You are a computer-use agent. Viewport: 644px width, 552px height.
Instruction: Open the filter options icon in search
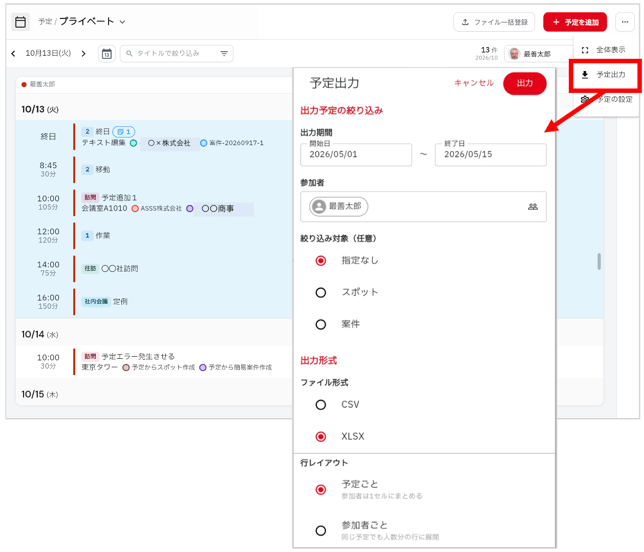pyautogui.click(x=224, y=54)
